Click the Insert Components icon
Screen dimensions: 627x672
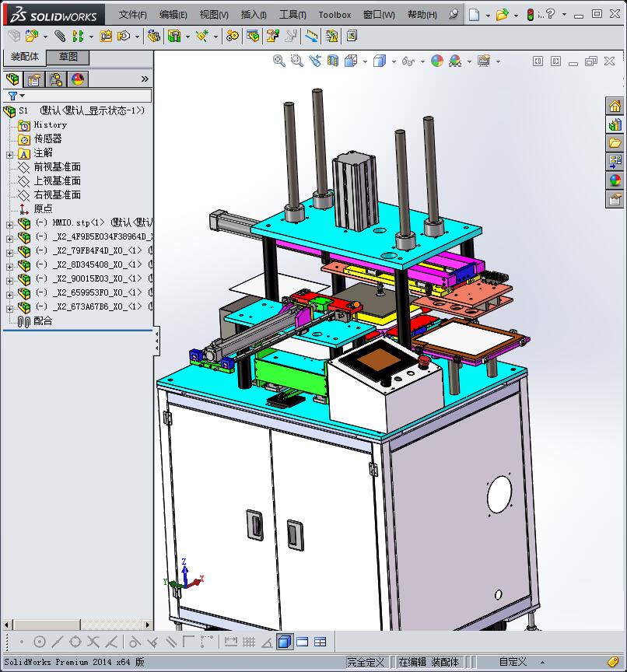[32, 36]
